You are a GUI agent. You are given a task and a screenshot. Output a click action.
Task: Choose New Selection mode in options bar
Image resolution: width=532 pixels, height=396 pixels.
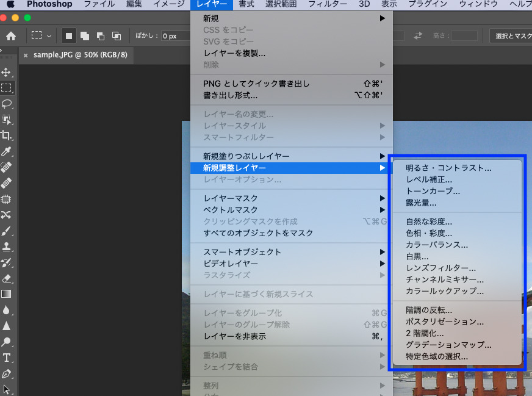point(69,36)
